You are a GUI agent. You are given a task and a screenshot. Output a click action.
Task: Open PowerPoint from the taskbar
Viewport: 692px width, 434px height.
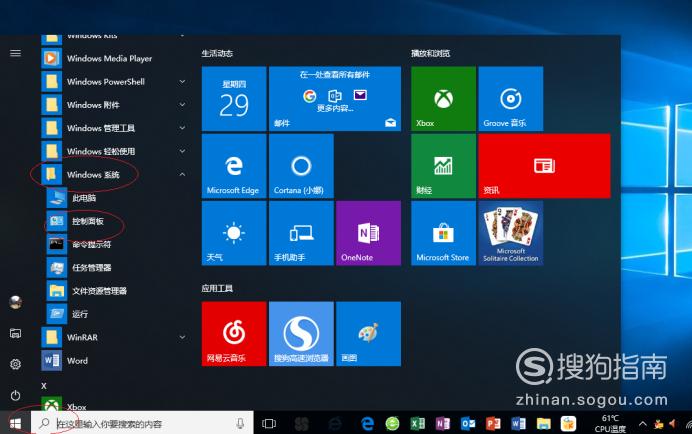coord(493,424)
